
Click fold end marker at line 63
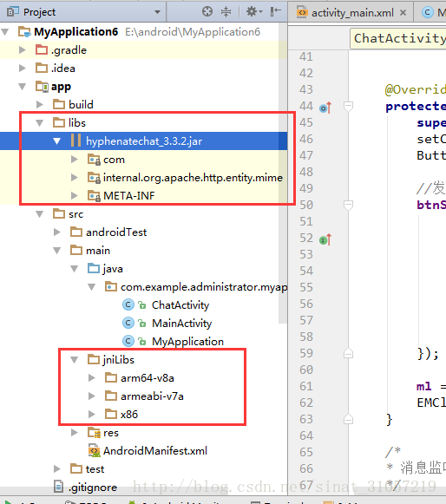tap(348, 419)
